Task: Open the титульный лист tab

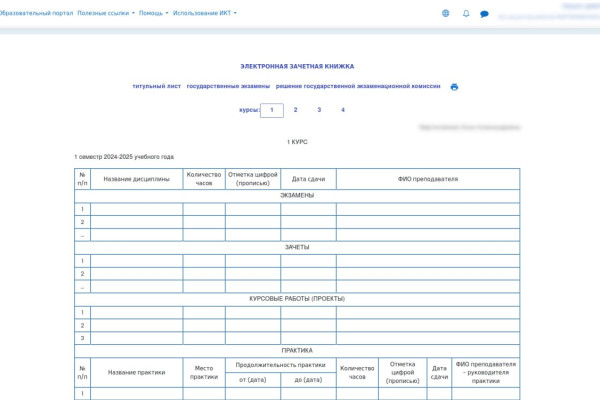Action: click(155, 87)
